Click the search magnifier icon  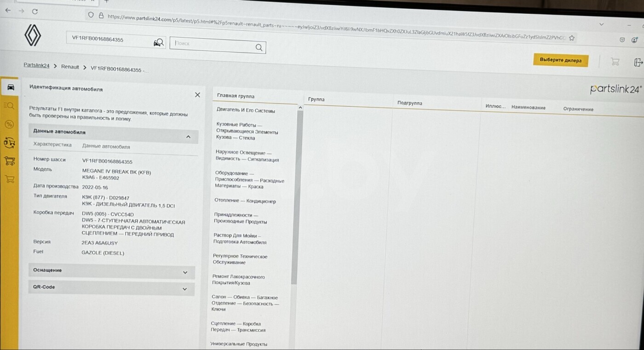tap(259, 47)
